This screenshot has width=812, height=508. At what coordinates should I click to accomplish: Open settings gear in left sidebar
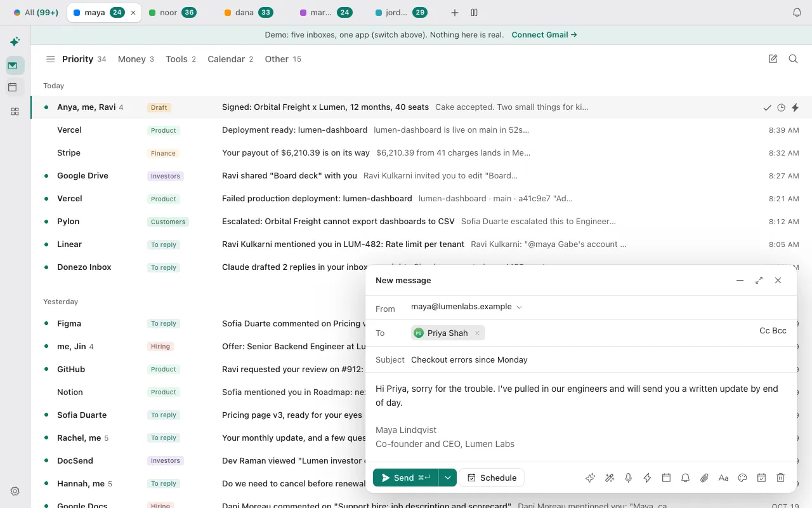pos(15,491)
